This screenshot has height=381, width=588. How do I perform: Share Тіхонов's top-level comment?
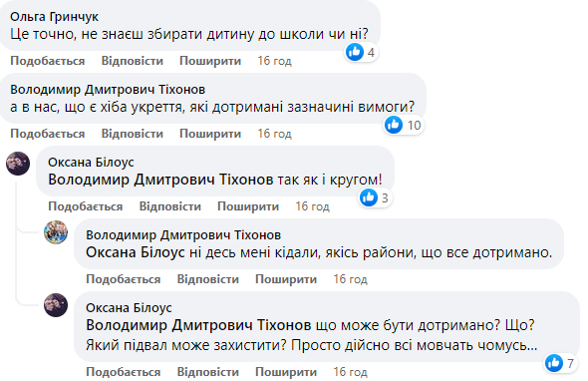pos(210,134)
